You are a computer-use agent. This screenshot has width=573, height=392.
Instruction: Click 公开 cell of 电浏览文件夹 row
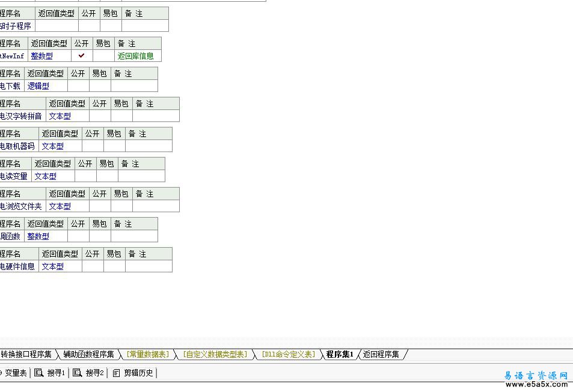tap(100, 206)
